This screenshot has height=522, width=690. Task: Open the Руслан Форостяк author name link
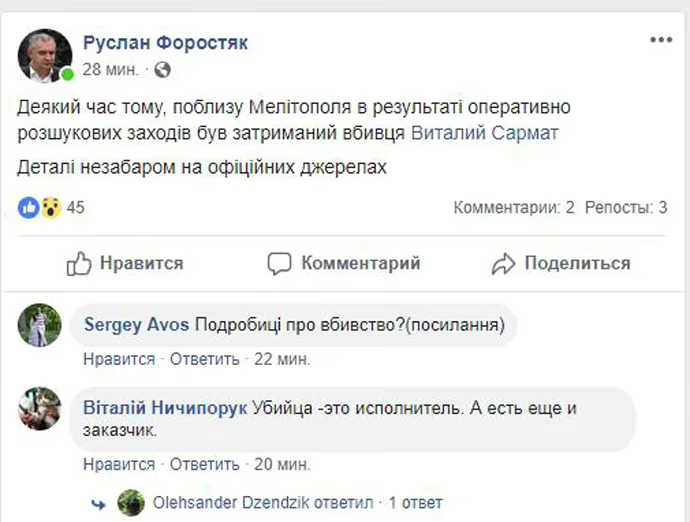click(165, 43)
